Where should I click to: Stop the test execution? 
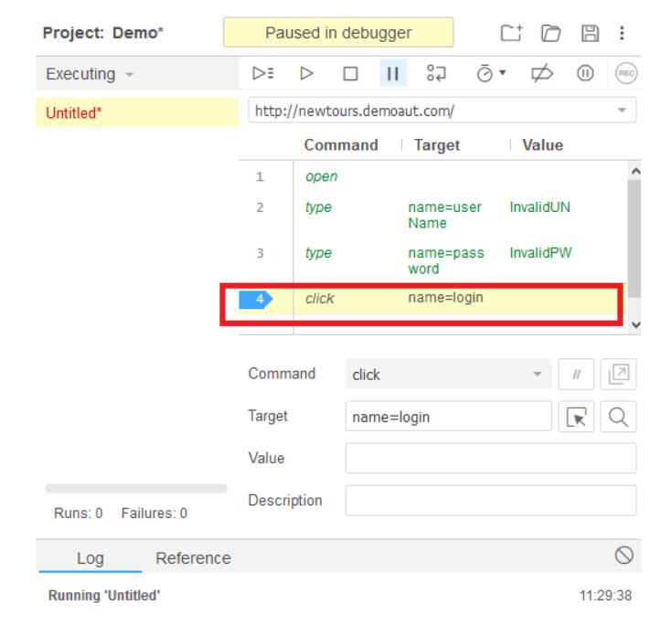(x=350, y=74)
